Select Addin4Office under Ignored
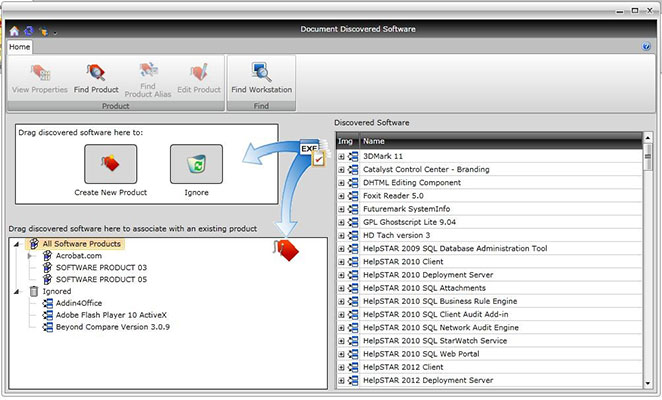This screenshot has width=662, height=400. pyautogui.click(x=79, y=303)
